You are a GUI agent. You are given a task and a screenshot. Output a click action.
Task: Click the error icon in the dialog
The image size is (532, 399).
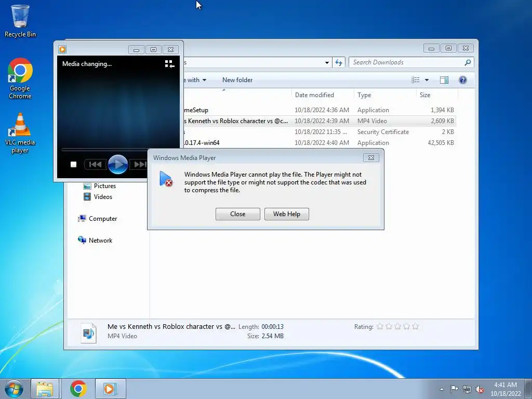coord(166,179)
